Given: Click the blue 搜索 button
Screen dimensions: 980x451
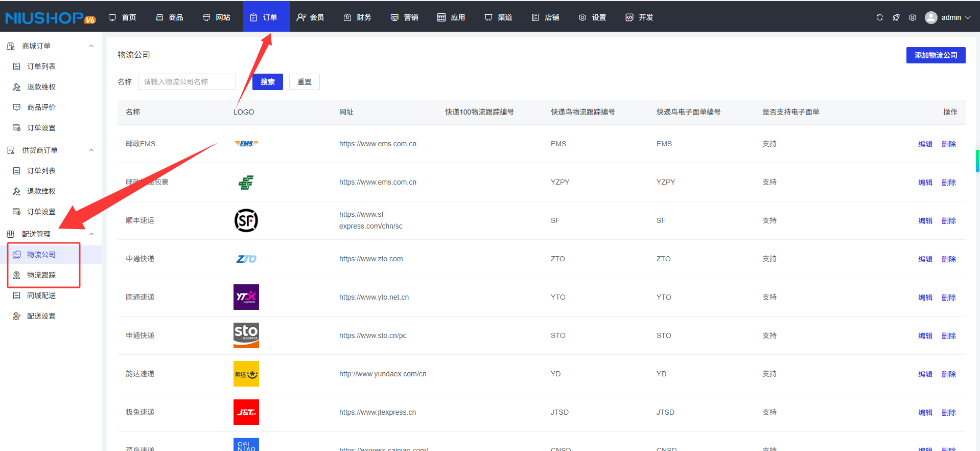Looking at the screenshot, I should click(267, 82).
